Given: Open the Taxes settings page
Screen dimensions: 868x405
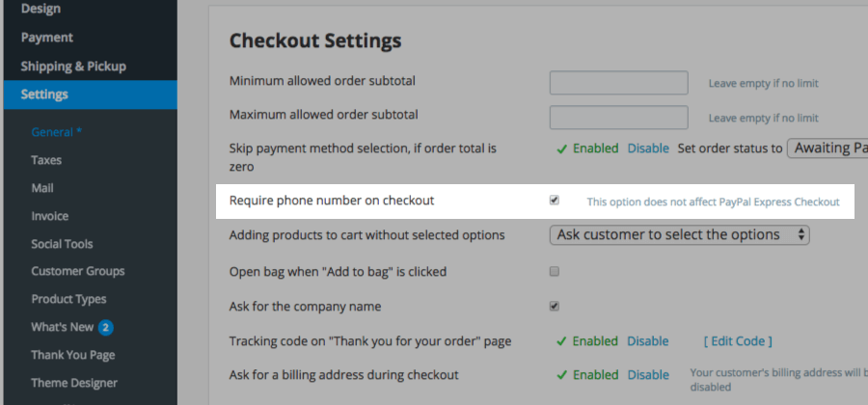Looking at the screenshot, I should [46, 160].
